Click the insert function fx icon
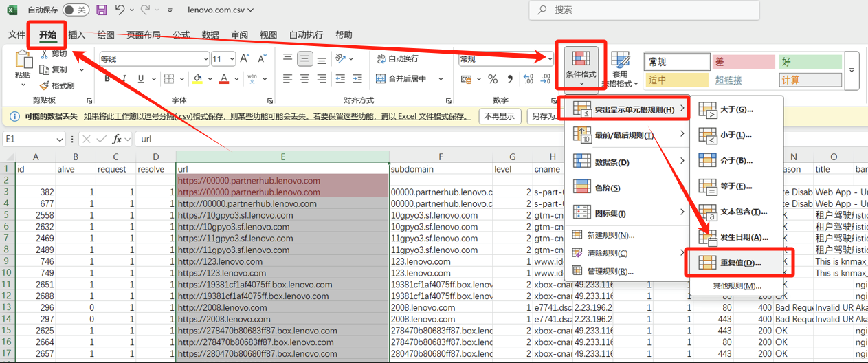868x363 pixels. click(x=118, y=139)
